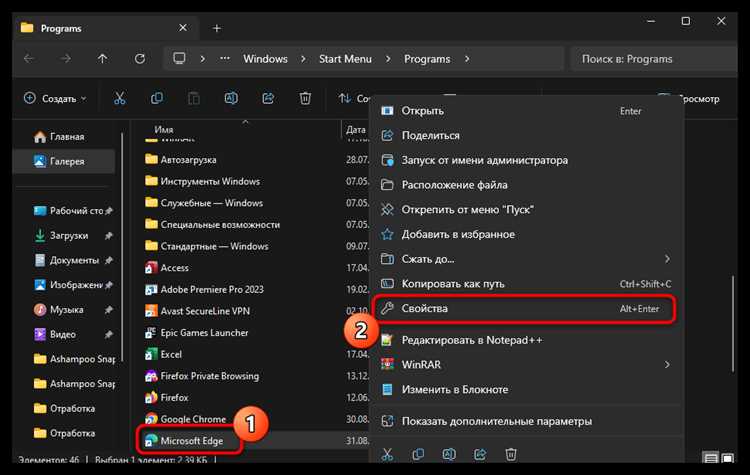Select Копировать как путь
This screenshot has width=750, height=475.
point(528,284)
